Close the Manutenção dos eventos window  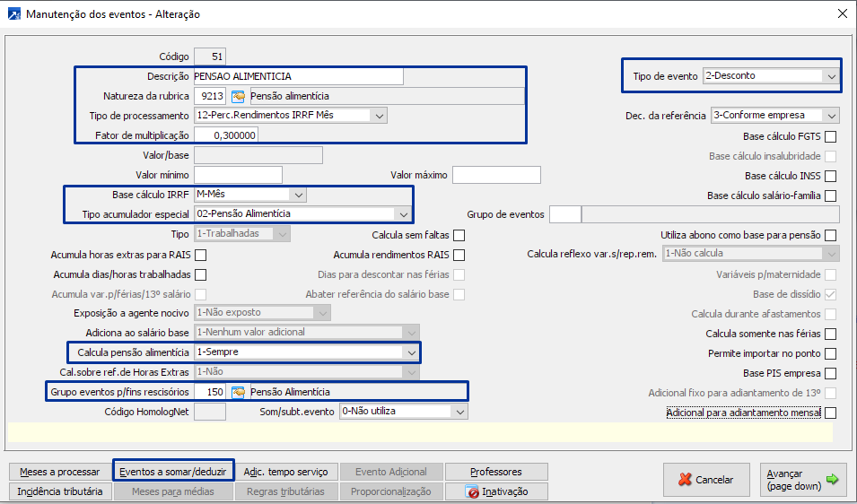coord(843,13)
